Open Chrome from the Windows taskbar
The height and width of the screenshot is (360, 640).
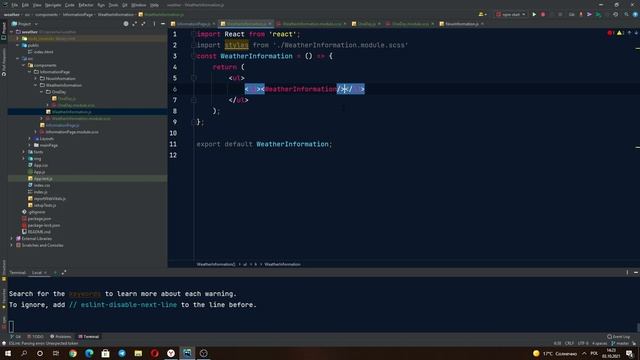pos(73,353)
